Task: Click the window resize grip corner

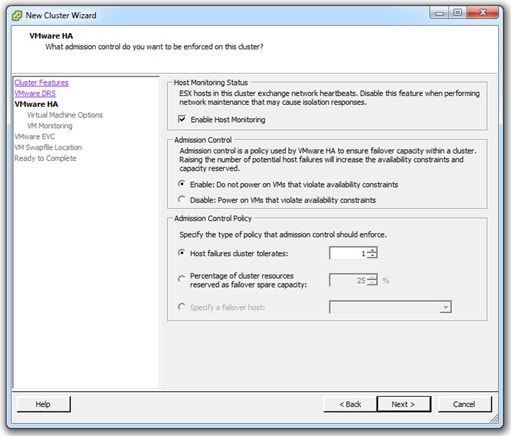Action: click(495, 418)
